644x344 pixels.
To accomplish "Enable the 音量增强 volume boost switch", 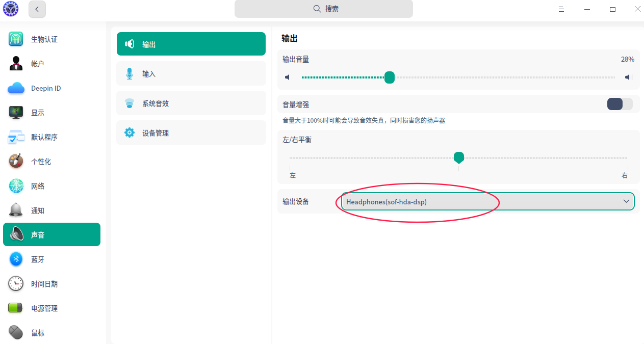I will point(620,104).
